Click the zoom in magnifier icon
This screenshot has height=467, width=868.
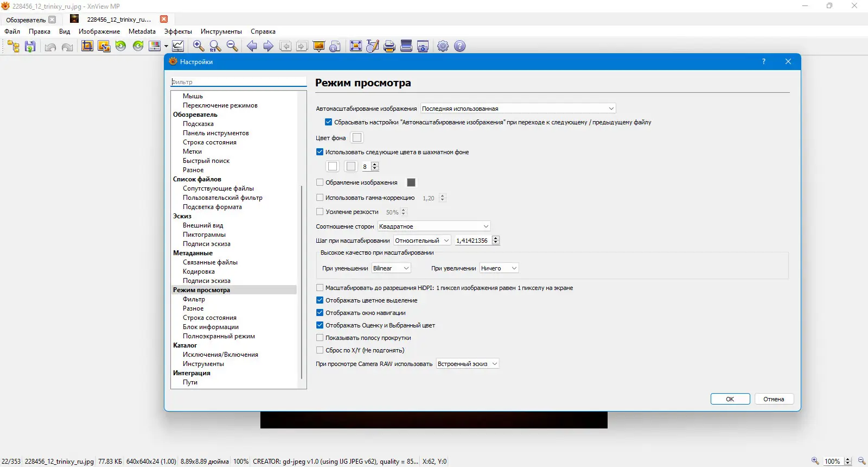coord(199,46)
